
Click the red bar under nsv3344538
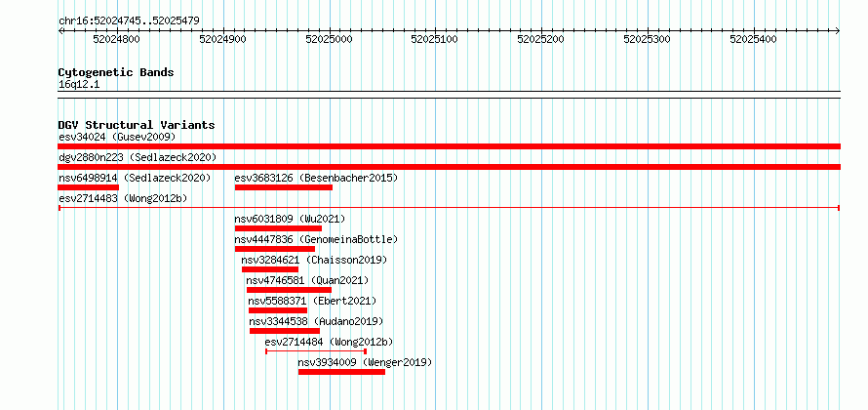285,331
